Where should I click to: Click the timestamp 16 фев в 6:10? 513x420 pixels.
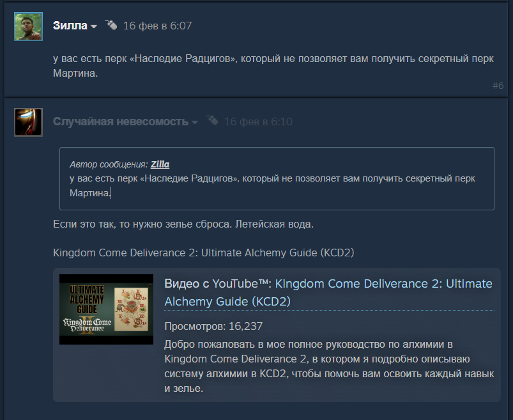click(x=259, y=121)
